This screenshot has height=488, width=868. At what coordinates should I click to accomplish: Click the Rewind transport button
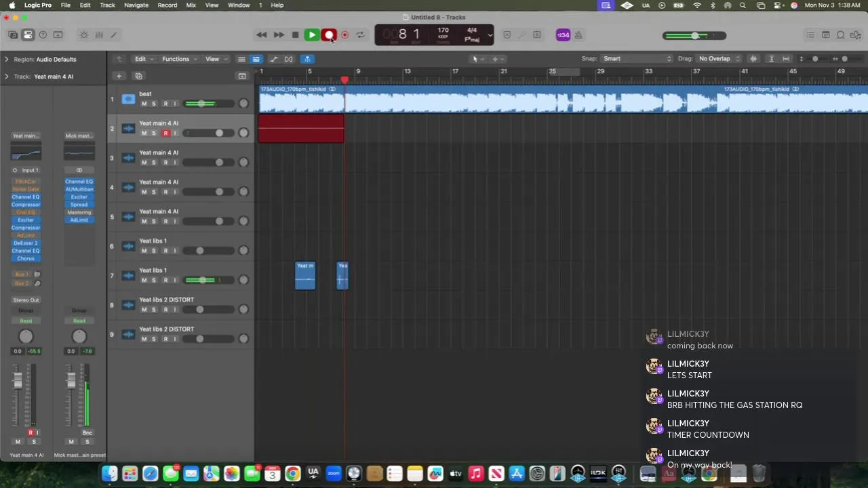click(261, 35)
